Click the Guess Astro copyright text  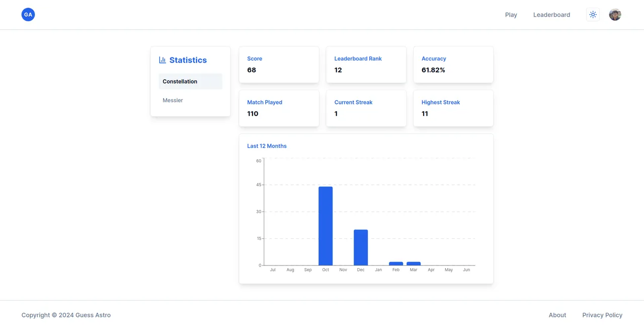[65, 315]
